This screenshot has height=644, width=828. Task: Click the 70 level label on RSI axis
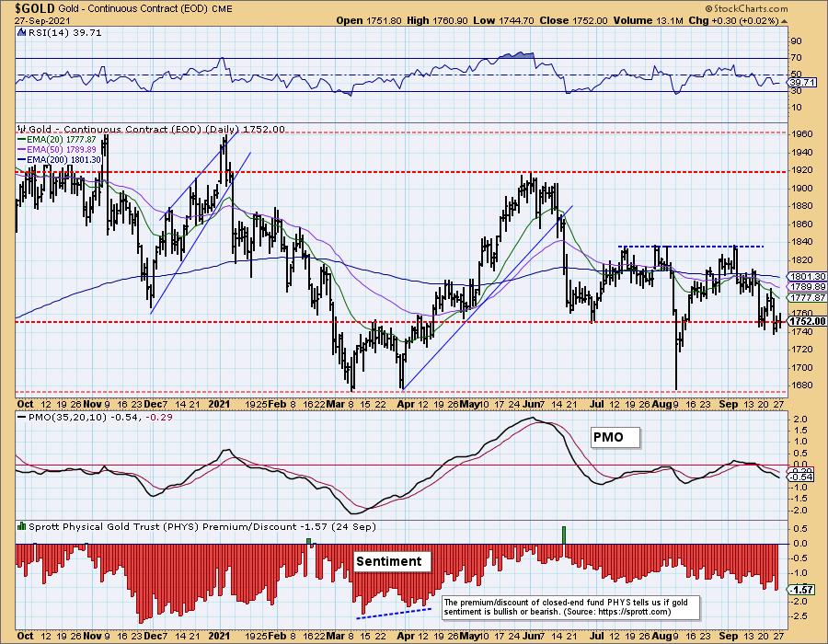coord(797,58)
